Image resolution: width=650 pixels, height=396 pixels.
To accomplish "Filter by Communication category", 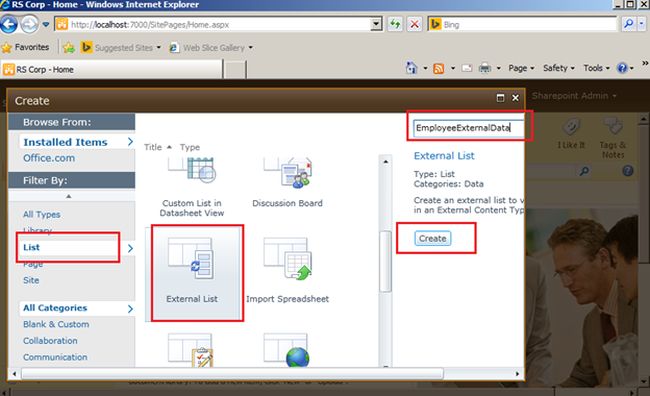I will (x=55, y=357).
